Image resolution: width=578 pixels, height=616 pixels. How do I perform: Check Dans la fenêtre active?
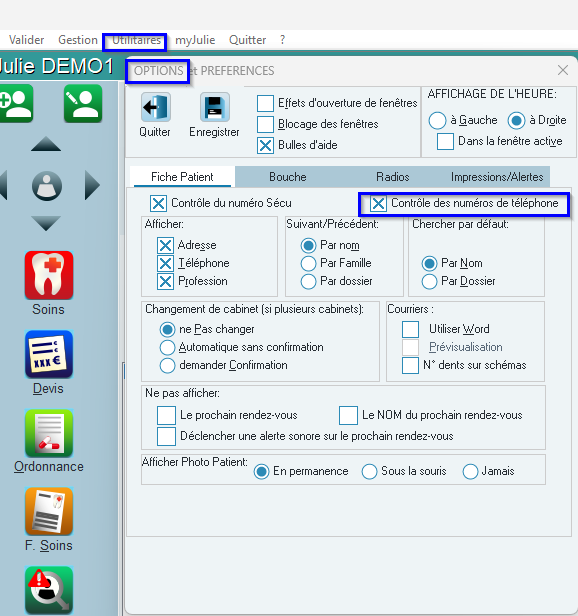(x=445, y=141)
